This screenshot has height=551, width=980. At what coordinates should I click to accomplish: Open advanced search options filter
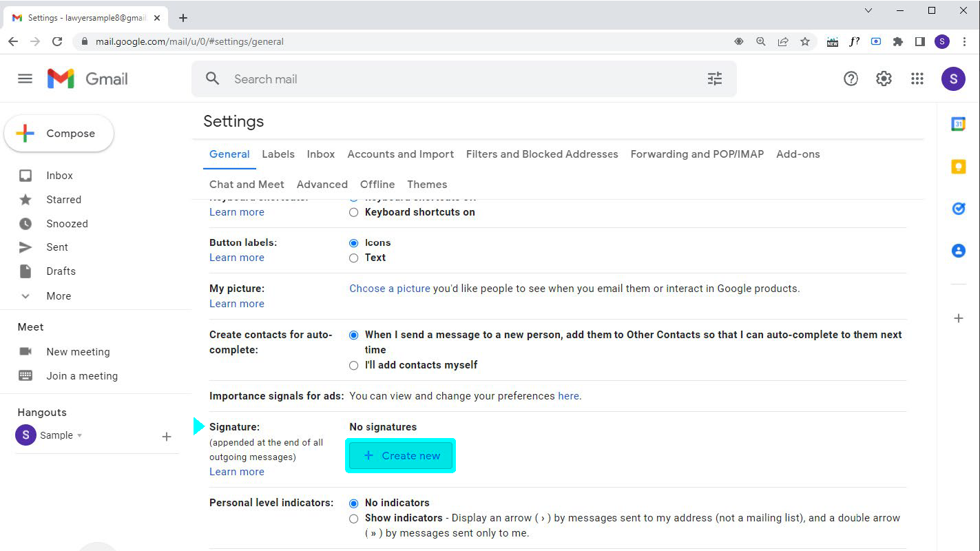tap(714, 79)
